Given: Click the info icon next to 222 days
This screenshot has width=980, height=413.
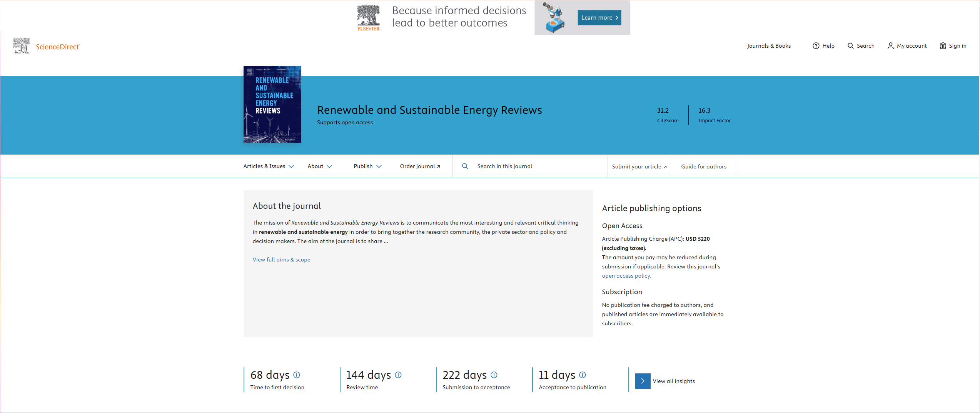Looking at the screenshot, I should click(494, 375).
